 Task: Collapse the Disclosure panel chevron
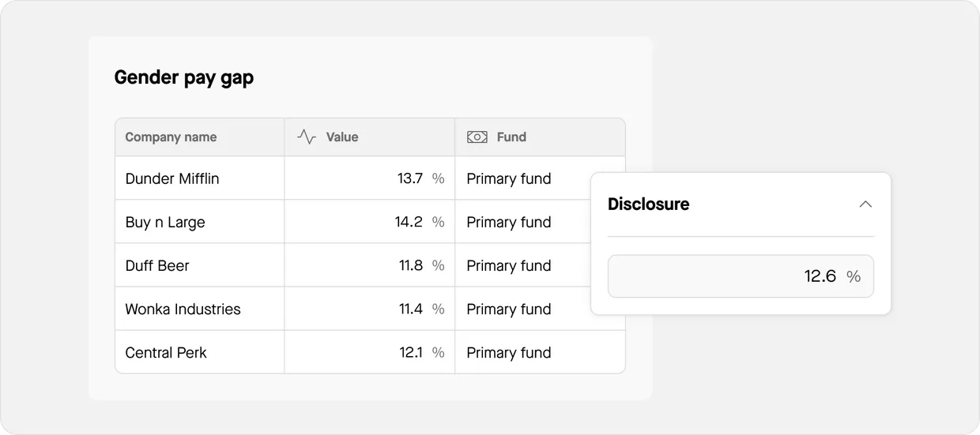point(865,204)
